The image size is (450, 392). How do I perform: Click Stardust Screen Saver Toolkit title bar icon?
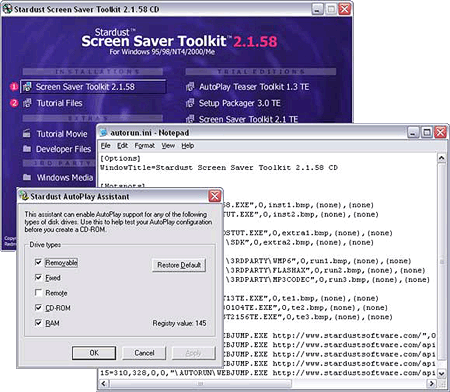pyautogui.click(x=8, y=9)
